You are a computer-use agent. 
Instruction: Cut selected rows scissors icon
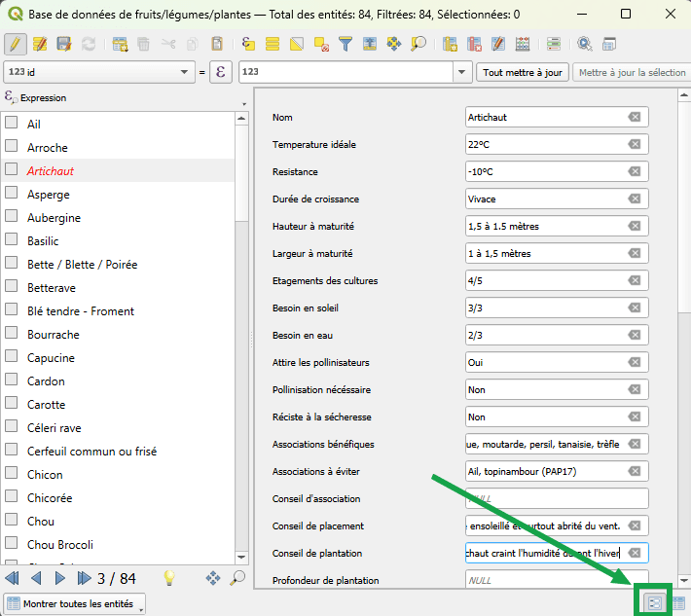pos(168,44)
